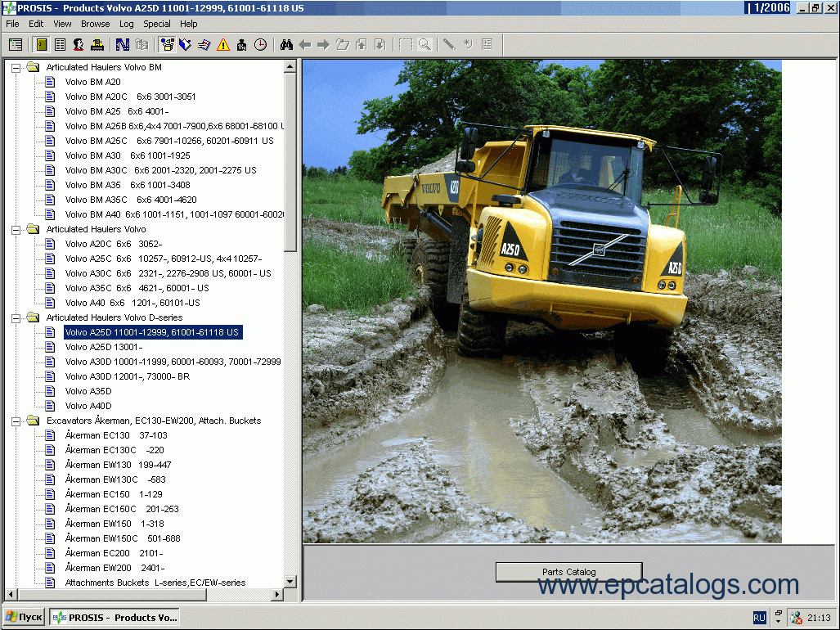
Task: Click the yellow machine toolbar icon
Action: pos(97,44)
